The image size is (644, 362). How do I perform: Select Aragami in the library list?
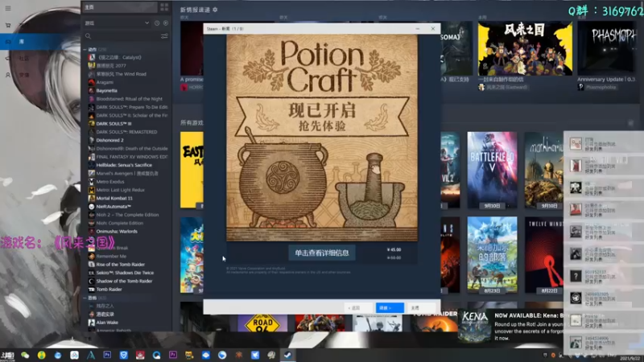105,82
